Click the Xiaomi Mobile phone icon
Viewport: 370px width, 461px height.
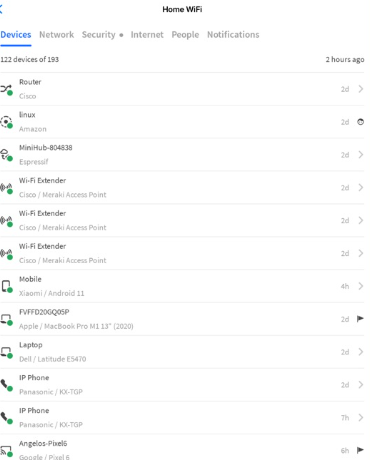point(6,286)
